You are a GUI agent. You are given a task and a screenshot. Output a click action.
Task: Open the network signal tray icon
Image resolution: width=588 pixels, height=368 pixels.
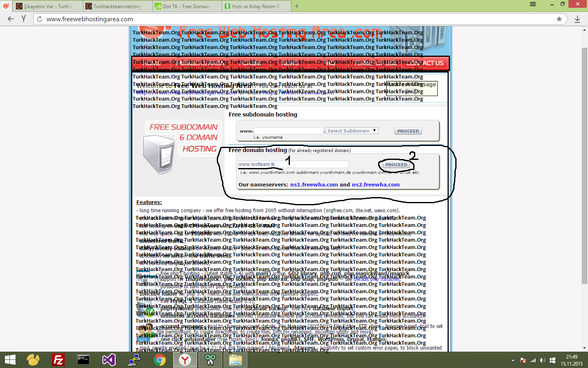533,360
